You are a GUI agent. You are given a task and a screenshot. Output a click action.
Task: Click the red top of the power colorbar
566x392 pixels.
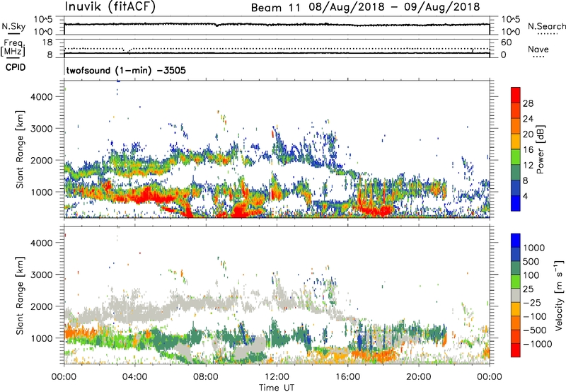pos(516,95)
